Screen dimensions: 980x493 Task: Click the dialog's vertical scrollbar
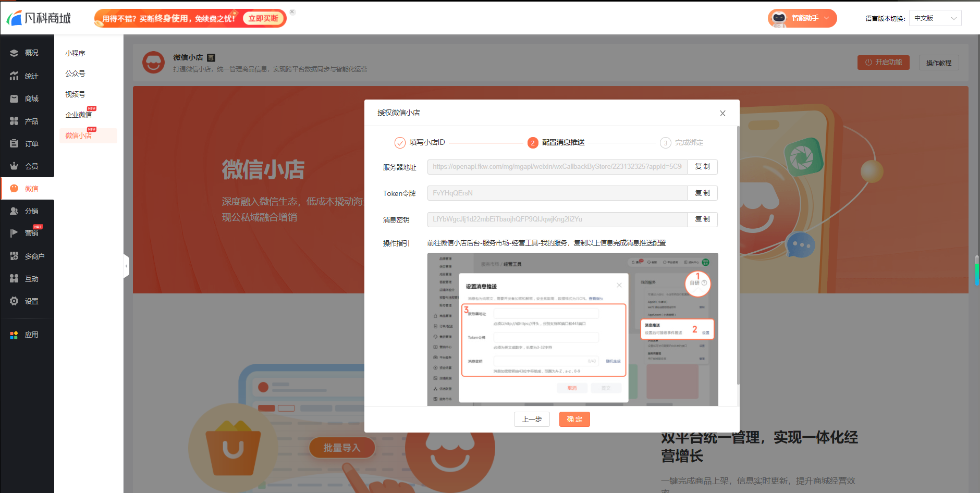(738, 255)
